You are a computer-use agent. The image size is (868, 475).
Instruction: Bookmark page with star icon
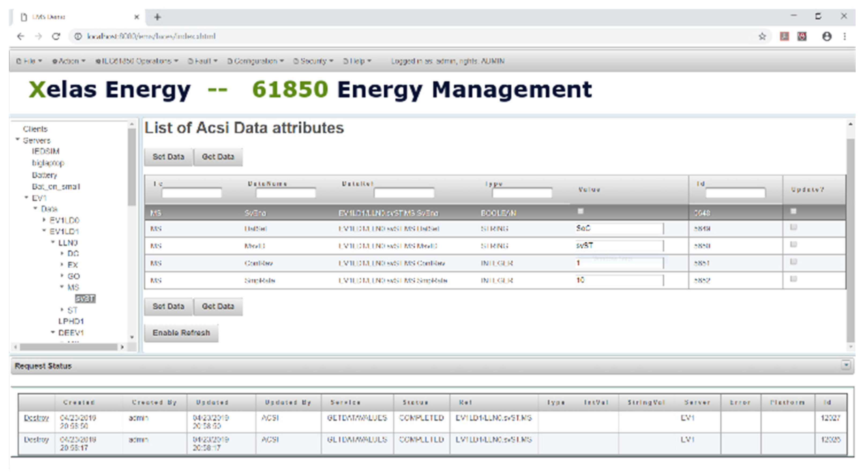(762, 36)
